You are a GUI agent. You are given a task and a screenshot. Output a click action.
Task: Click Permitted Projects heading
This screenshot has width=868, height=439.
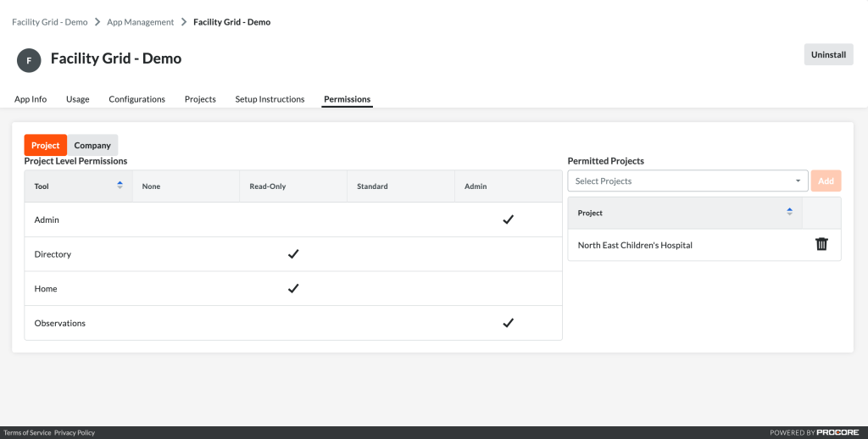click(x=605, y=161)
